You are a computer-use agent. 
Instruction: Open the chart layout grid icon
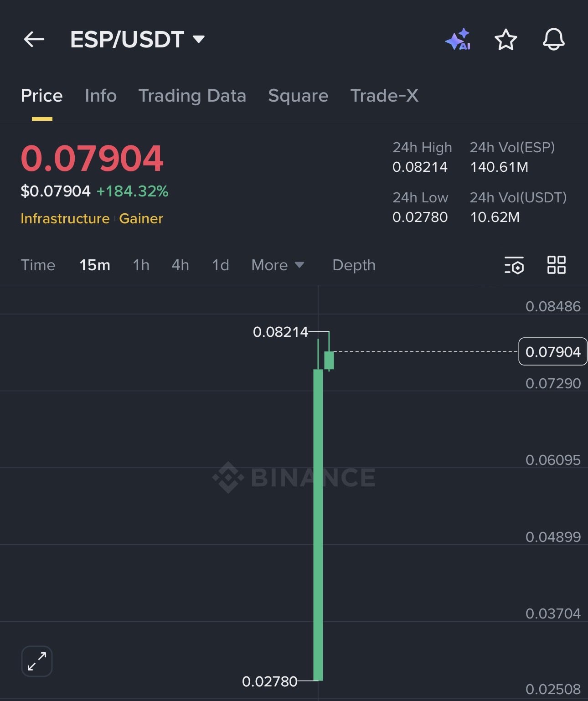[556, 265]
